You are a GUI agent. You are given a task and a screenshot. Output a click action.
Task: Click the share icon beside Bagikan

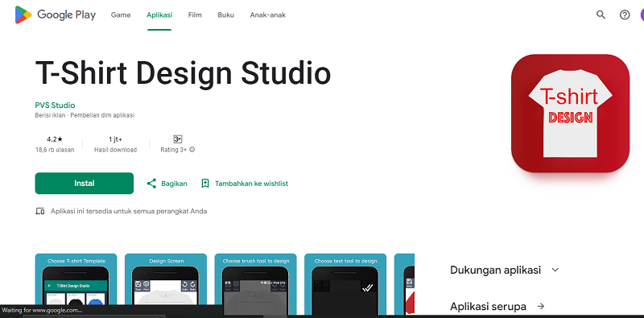[x=151, y=184]
